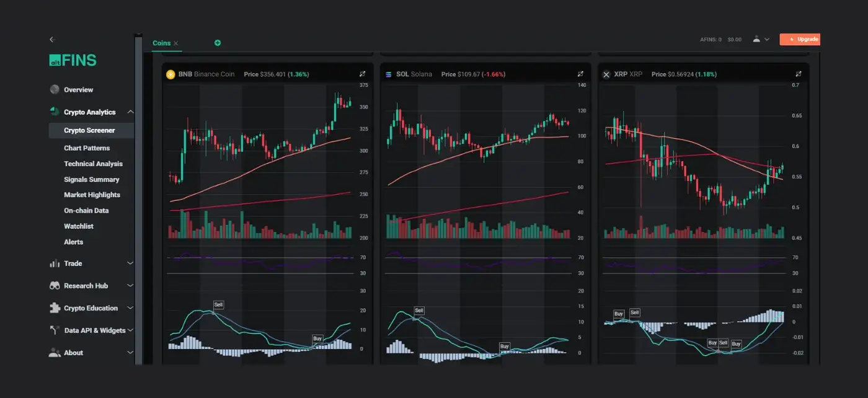Click the back arrow above altFINS logo
868x398 pixels.
coord(53,40)
